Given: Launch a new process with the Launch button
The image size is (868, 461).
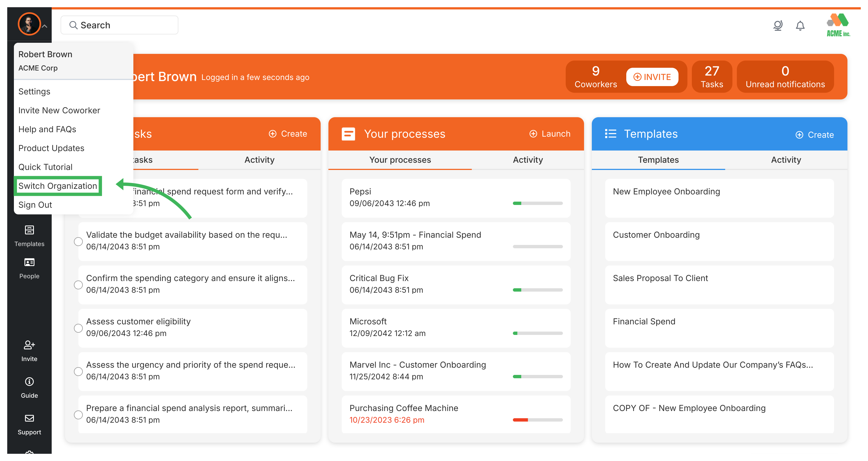Looking at the screenshot, I should click(549, 133).
